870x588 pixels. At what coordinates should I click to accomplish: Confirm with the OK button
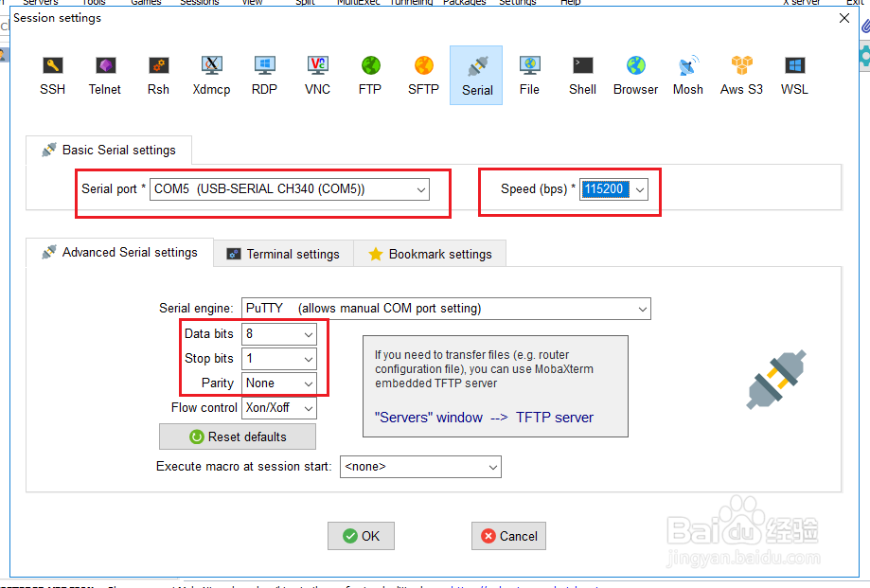click(362, 536)
